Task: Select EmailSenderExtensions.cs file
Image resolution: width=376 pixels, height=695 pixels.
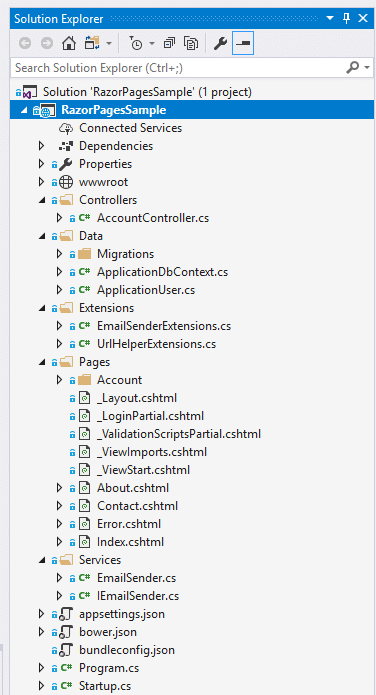Action: [x=164, y=326]
